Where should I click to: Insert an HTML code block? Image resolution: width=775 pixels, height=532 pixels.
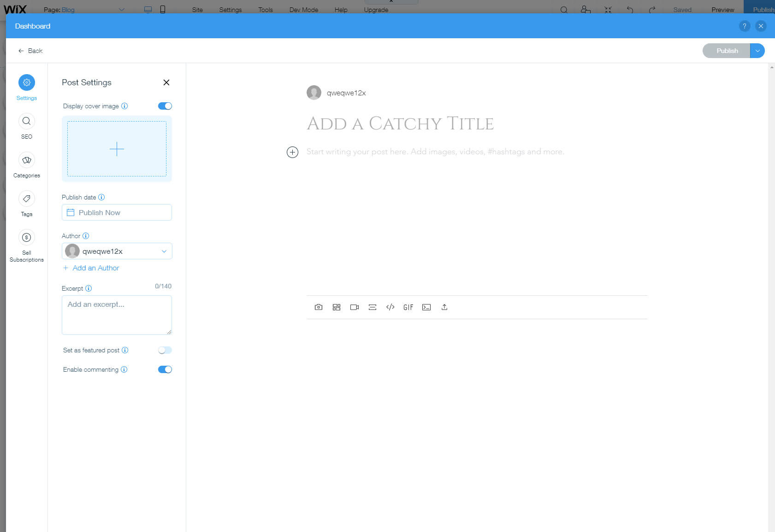tap(390, 307)
